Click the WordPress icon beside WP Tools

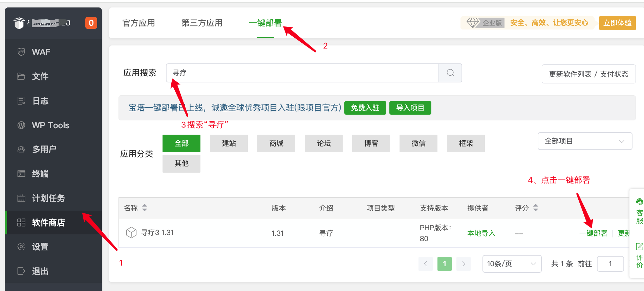tap(21, 125)
